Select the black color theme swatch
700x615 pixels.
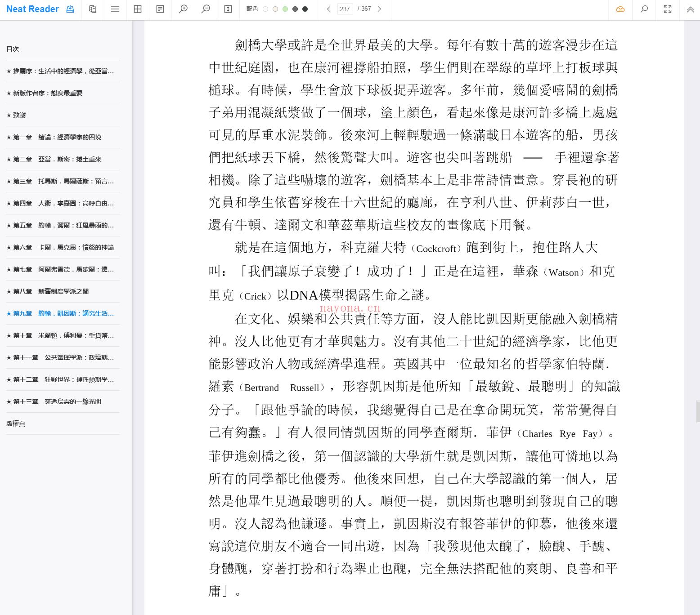point(305,9)
